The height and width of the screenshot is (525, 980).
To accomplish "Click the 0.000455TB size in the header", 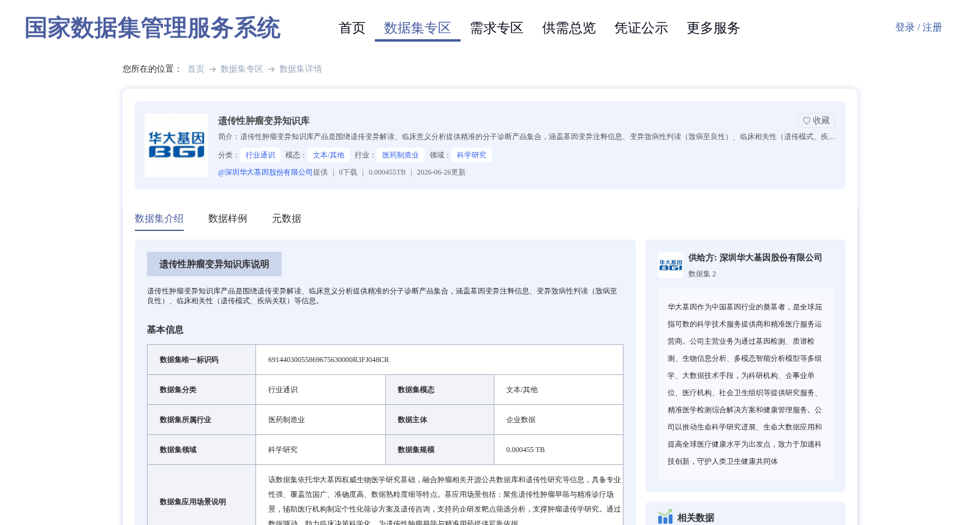I will coord(387,172).
